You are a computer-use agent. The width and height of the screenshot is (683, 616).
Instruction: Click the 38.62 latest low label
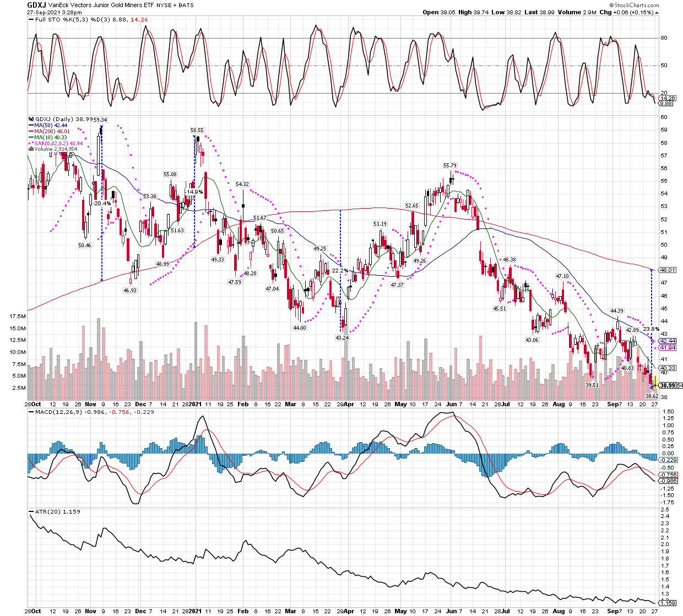[653, 396]
